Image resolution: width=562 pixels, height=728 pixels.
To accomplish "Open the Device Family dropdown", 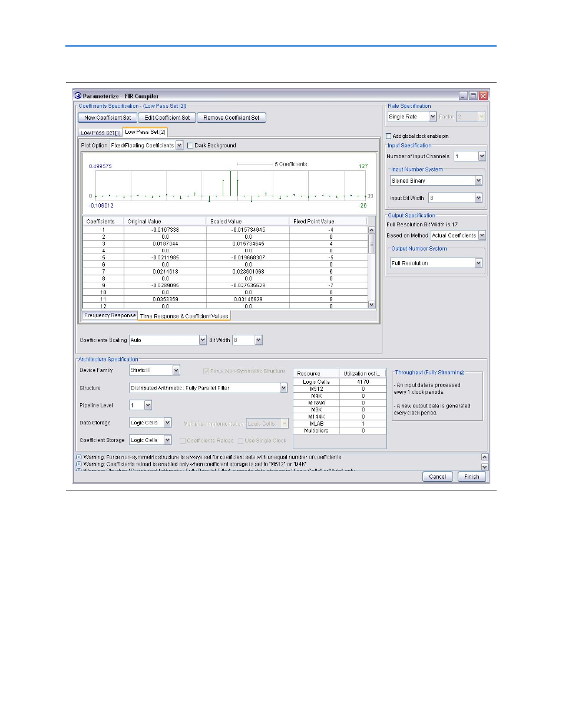I will point(176,370).
